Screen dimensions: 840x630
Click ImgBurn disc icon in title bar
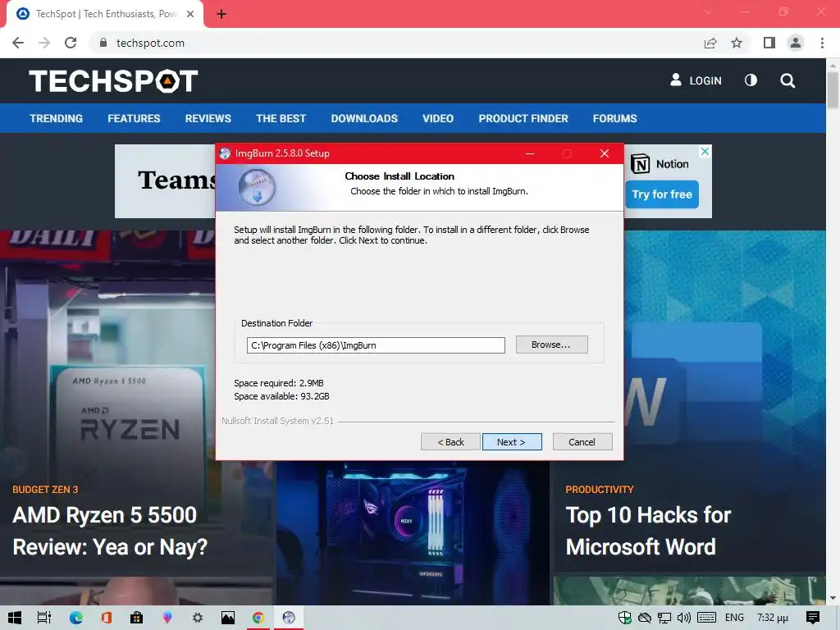tap(225, 153)
